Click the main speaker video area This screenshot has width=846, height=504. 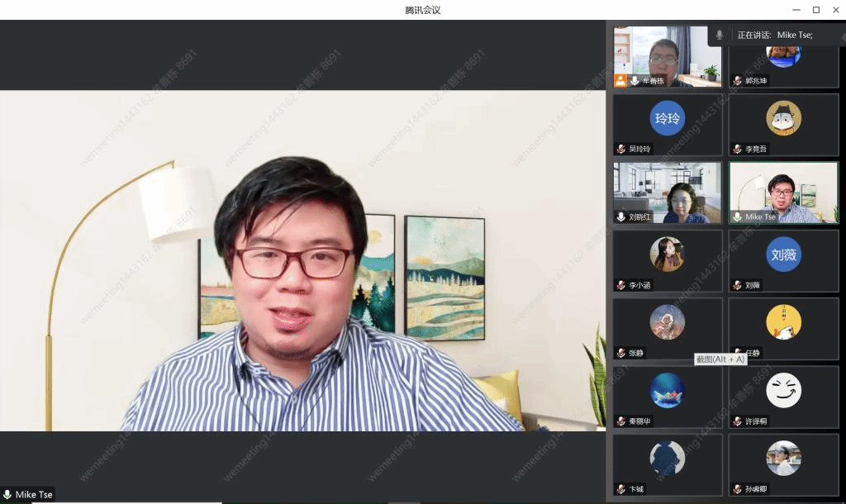(x=302, y=260)
